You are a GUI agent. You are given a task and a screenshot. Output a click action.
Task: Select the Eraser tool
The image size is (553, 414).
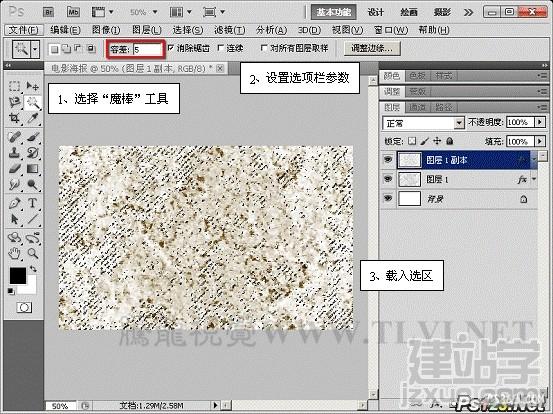[14, 169]
